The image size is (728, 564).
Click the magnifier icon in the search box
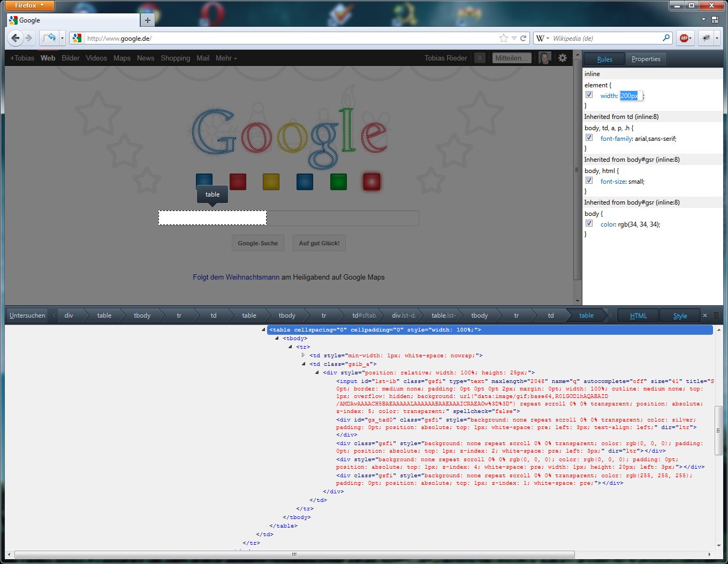tap(666, 38)
